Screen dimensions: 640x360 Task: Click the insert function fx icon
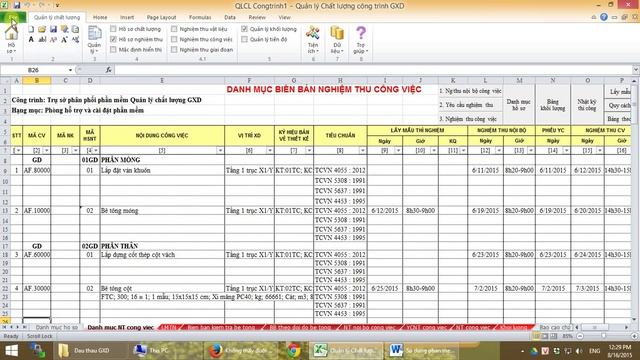(109, 70)
